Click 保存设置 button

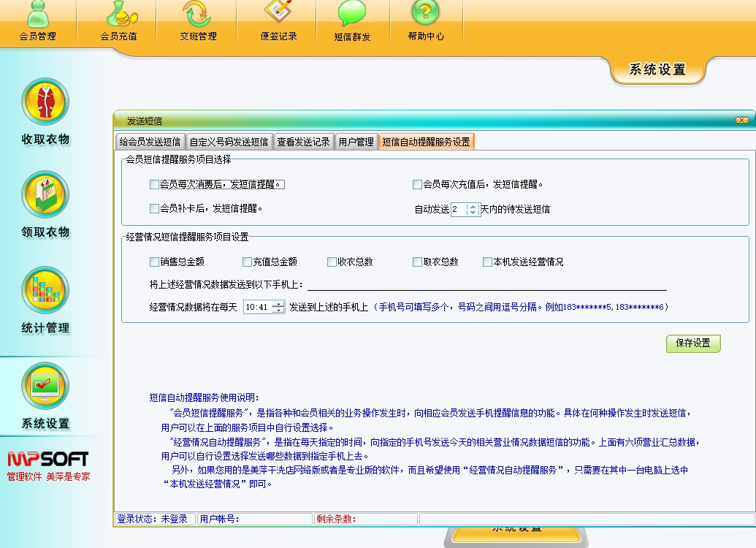click(x=692, y=343)
